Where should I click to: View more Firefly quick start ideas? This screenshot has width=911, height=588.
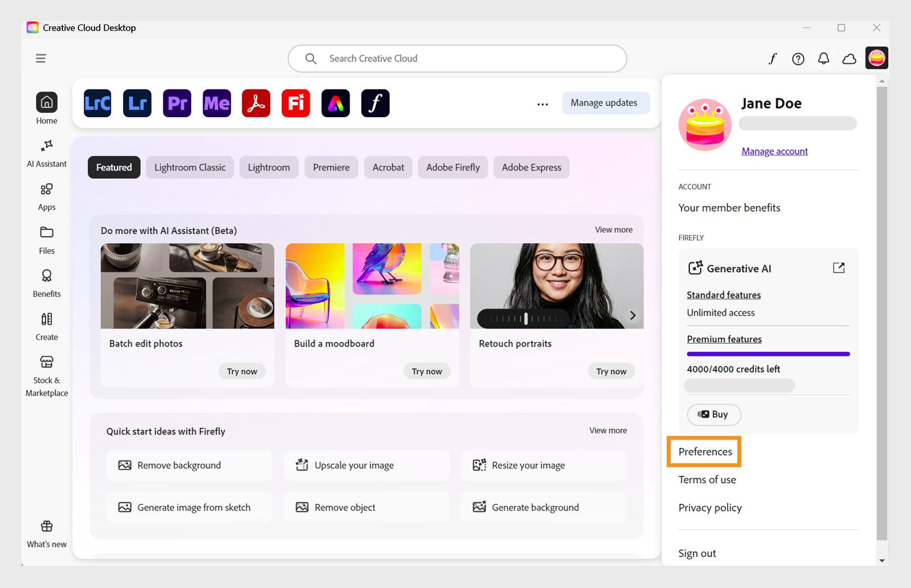point(608,430)
